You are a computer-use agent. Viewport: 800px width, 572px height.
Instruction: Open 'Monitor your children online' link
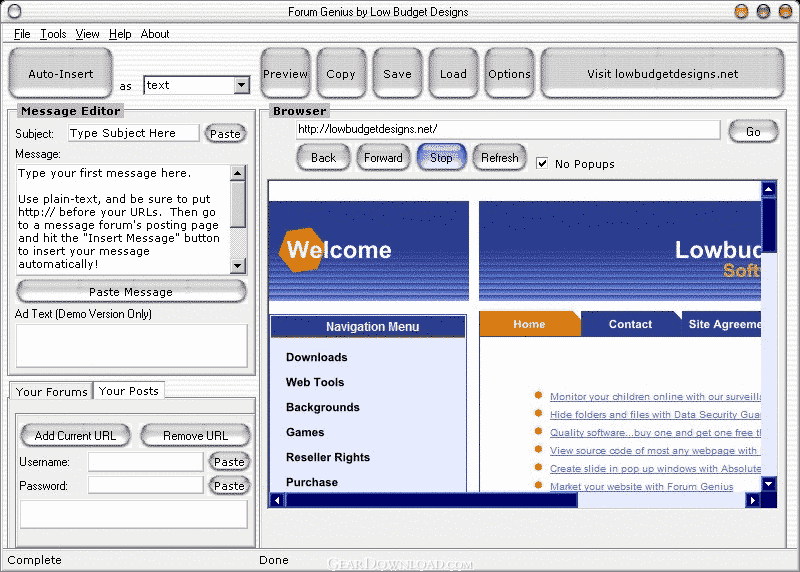pyautogui.click(x=655, y=396)
